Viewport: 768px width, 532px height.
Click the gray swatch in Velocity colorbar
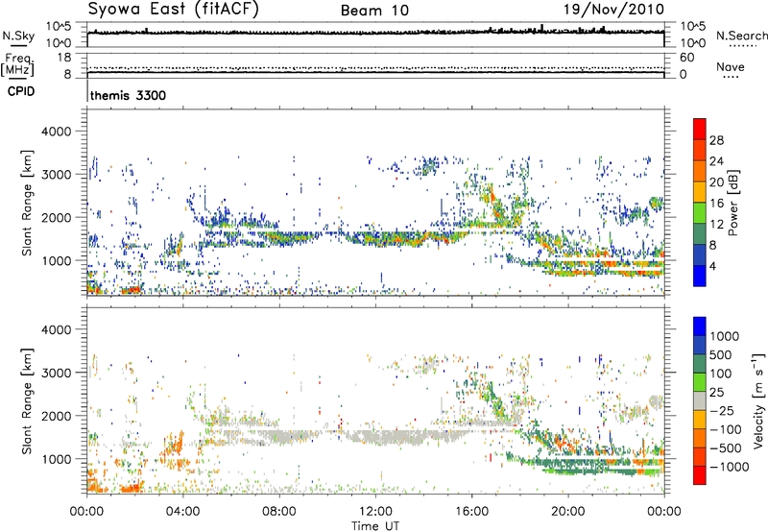click(700, 401)
